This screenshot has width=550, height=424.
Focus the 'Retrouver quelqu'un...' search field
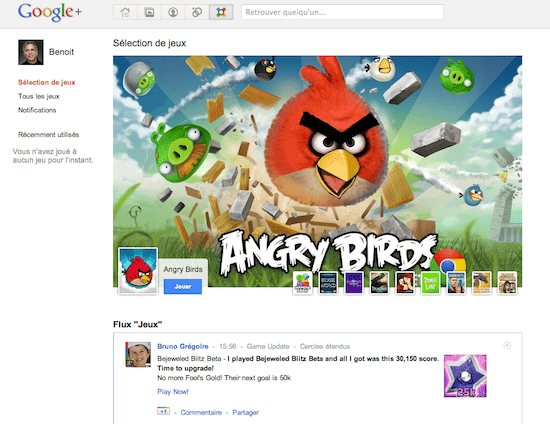tap(342, 12)
